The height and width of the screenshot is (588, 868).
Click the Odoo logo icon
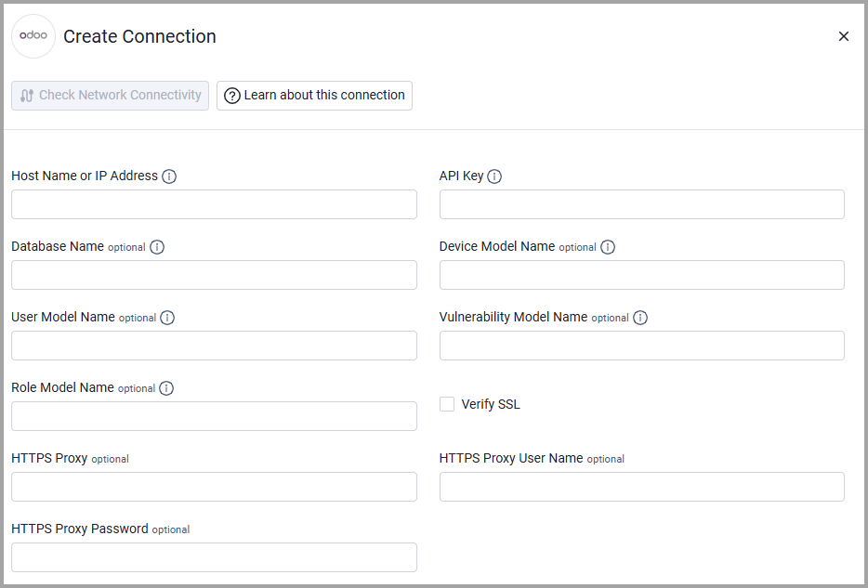click(x=33, y=37)
